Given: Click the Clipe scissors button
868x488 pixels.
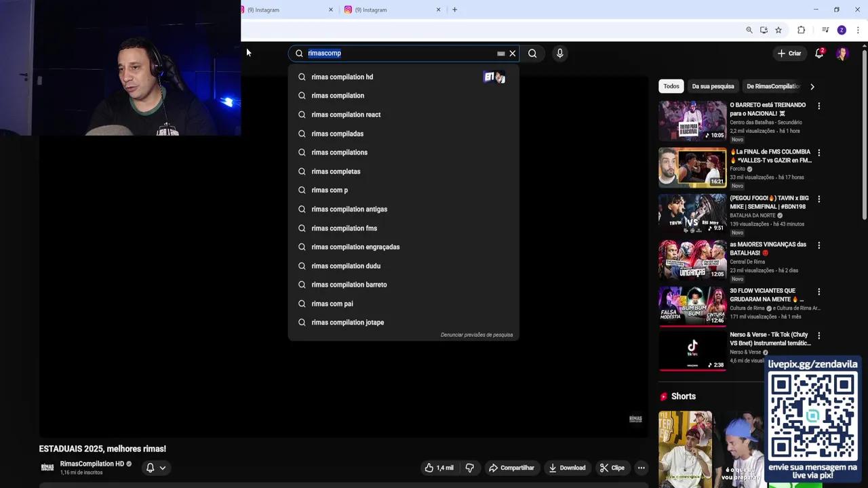Looking at the screenshot, I should pyautogui.click(x=612, y=468).
